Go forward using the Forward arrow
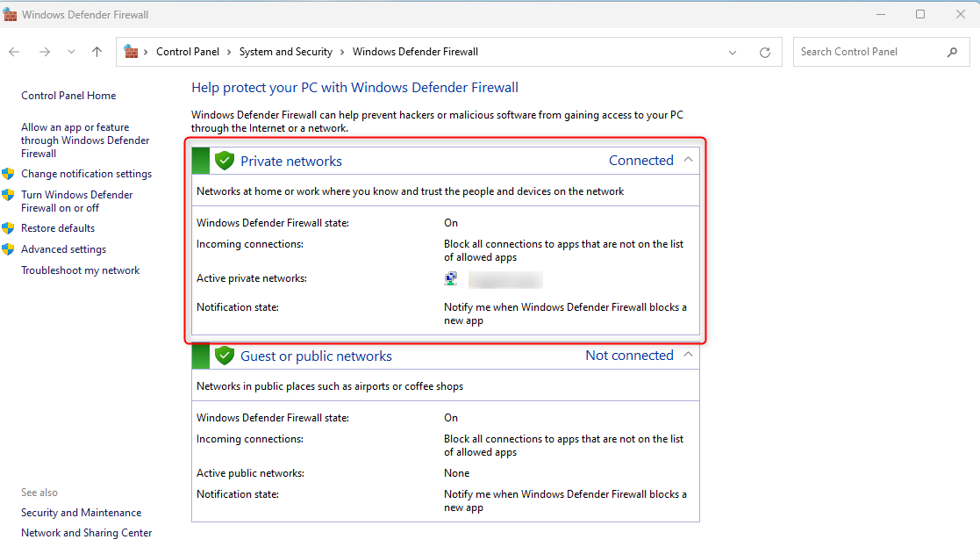This screenshot has height=554, width=980. click(x=45, y=52)
